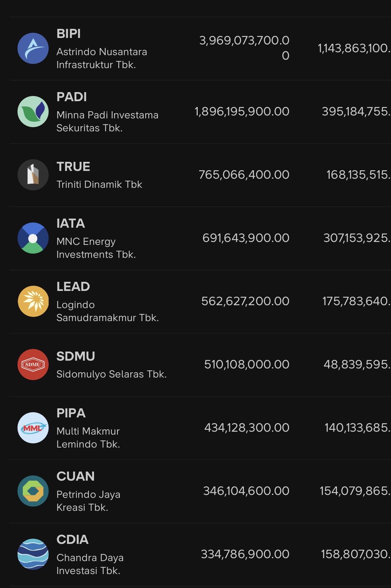Image resolution: width=391 pixels, height=588 pixels.
Task: Click BIPI volume 3,969,073,700.00 value
Action: (244, 48)
